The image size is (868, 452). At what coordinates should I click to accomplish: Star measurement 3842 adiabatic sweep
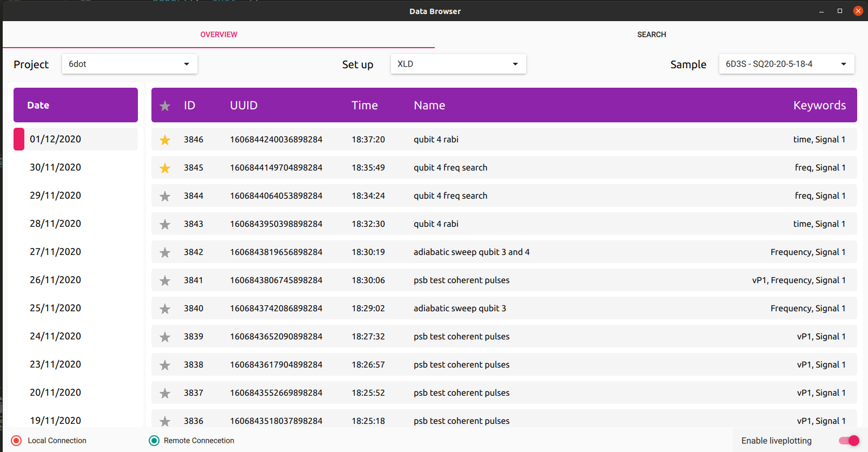click(165, 252)
